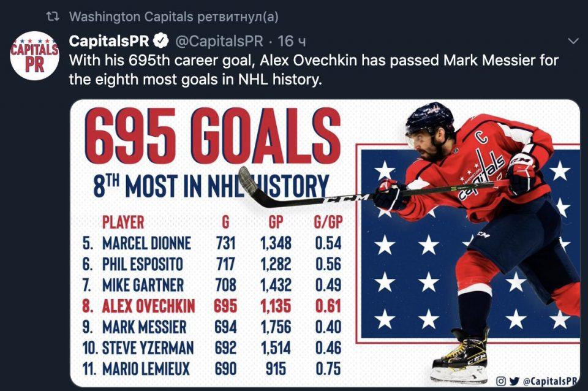Viewport: 588px width, 391px height.
Task: Click the verified badge next to CapitalsPR
Action: pyautogui.click(x=162, y=41)
